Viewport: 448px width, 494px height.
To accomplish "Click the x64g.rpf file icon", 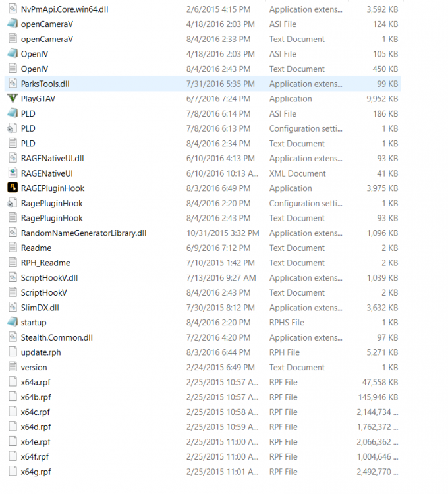I will [x=13, y=472].
